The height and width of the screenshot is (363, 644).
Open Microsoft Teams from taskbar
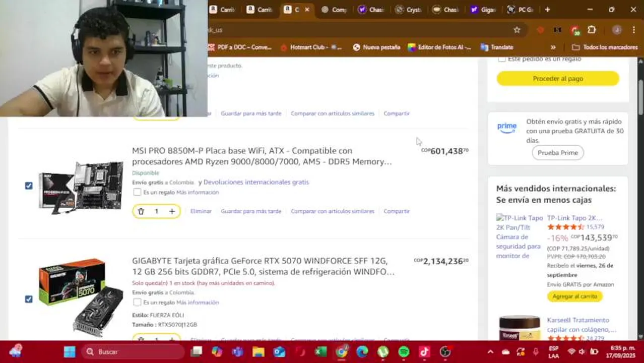[x=238, y=351]
